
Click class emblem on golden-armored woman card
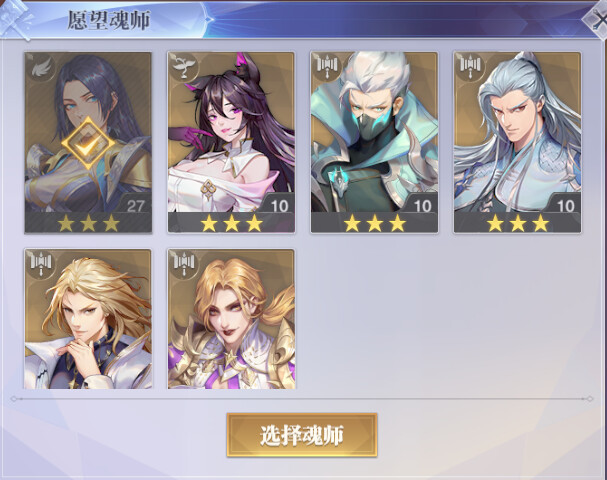click(x=183, y=265)
